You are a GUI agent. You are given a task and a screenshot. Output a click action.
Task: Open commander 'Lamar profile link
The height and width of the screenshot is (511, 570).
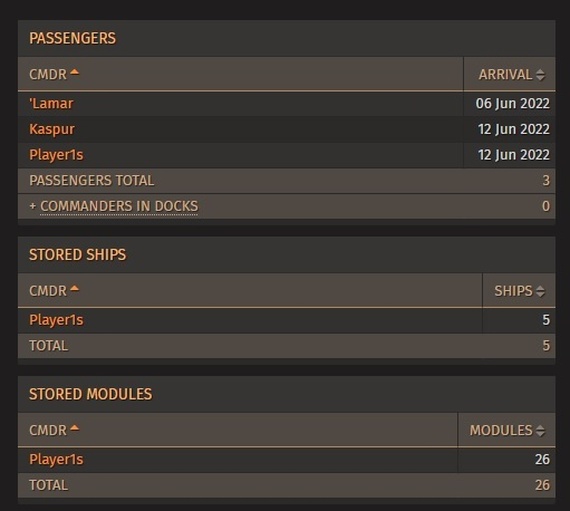[x=51, y=104]
